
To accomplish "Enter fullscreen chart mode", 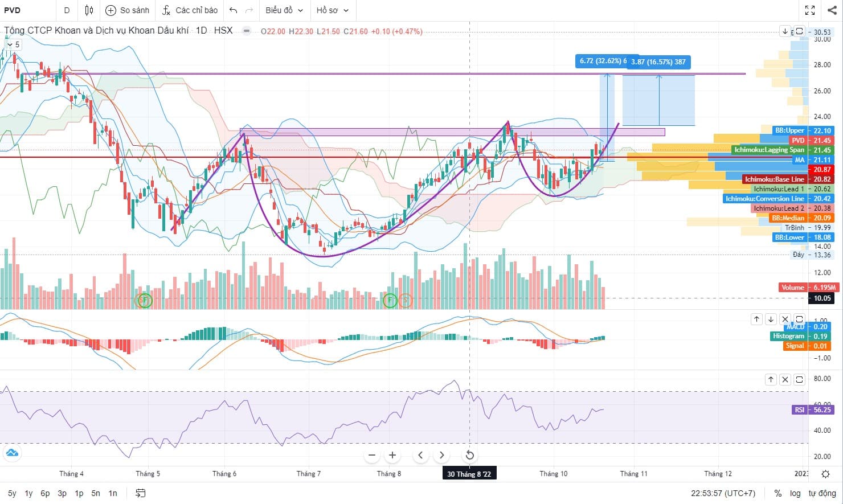I will pos(810,10).
